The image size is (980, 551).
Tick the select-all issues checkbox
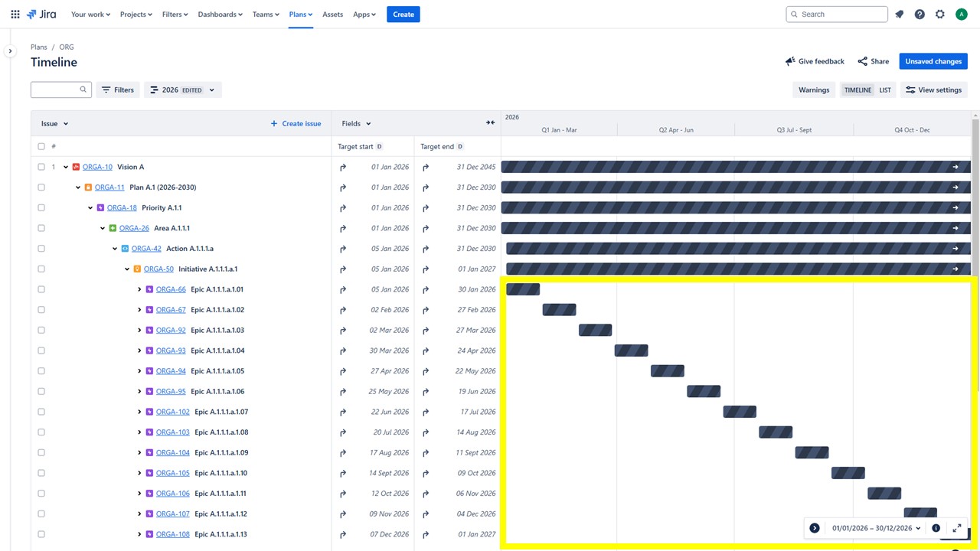click(x=41, y=146)
